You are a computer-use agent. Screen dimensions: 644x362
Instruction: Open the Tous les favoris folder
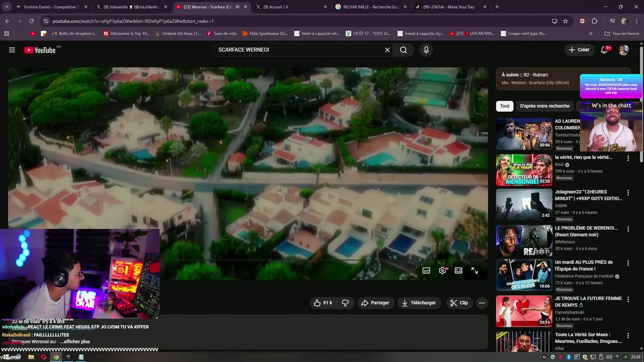pos(621,34)
